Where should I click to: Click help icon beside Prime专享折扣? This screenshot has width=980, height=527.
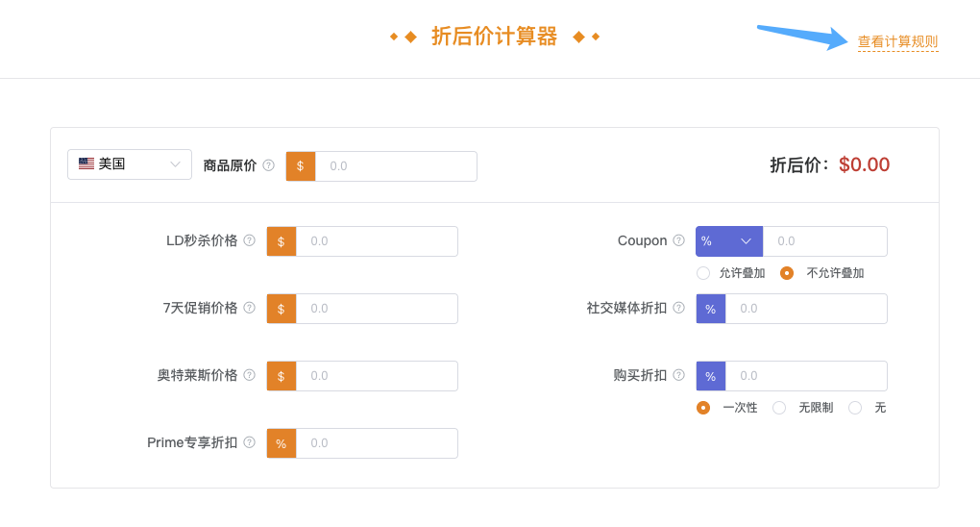pyautogui.click(x=250, y=442)
